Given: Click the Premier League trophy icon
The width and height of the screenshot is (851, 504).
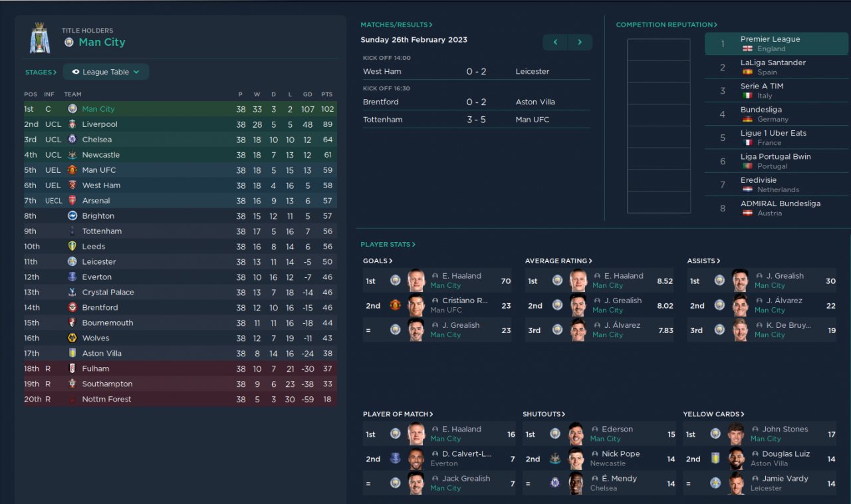Looking at the screenshot, I should point(40,38).
